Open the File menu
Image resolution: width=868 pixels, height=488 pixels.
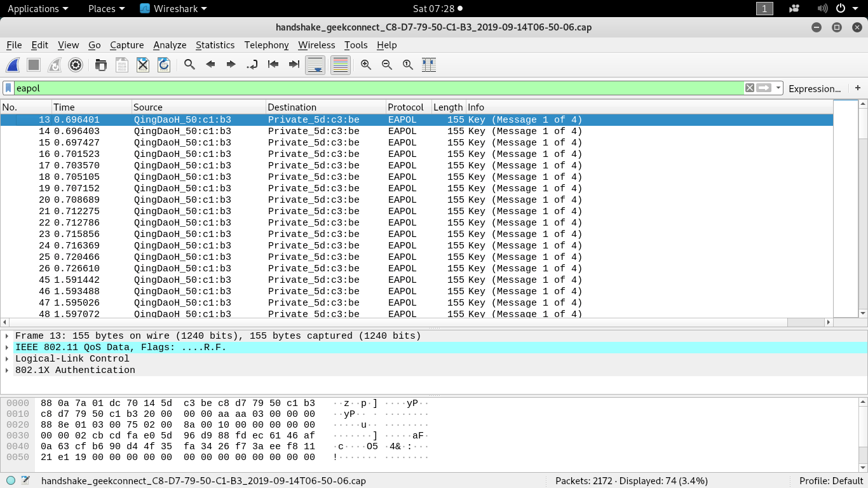tap(14, 45)
